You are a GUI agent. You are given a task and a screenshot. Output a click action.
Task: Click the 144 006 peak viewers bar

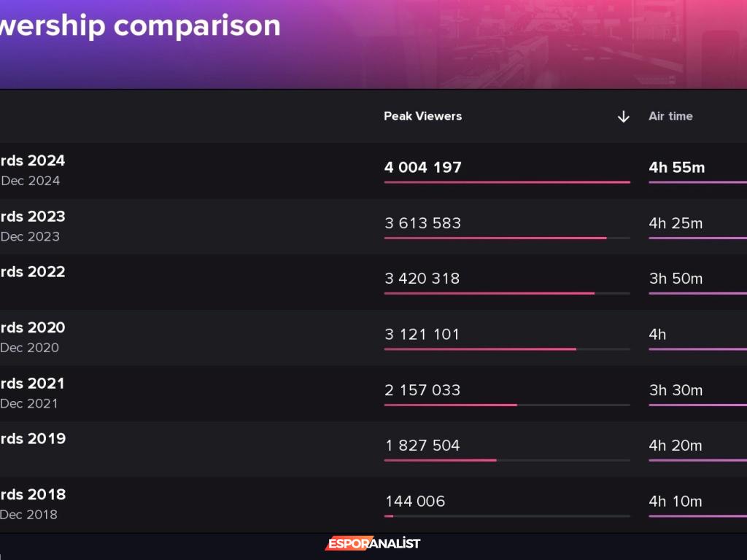pos(389,516)
